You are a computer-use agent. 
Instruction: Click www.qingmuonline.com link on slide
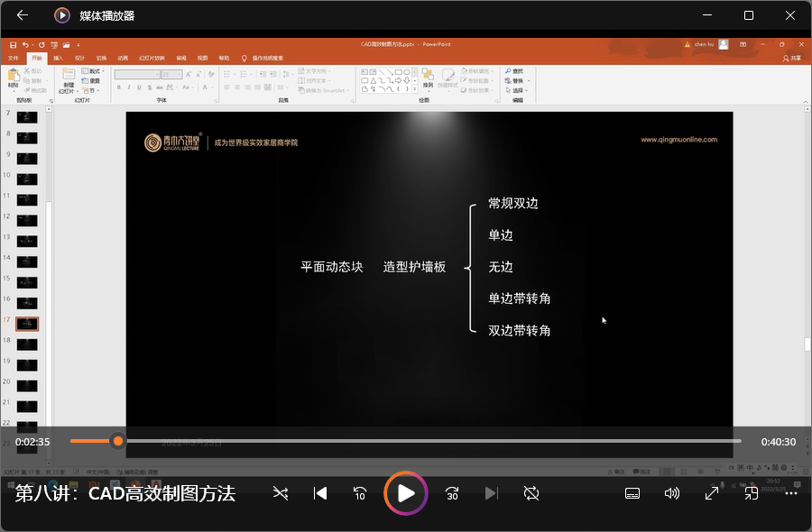click(678, 140)
